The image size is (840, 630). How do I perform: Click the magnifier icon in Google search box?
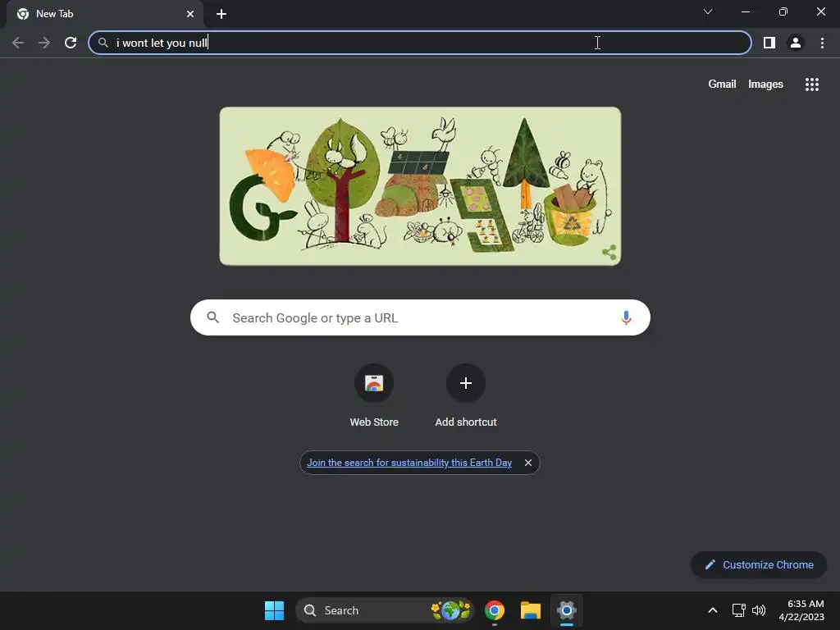[x=212, y=317]
